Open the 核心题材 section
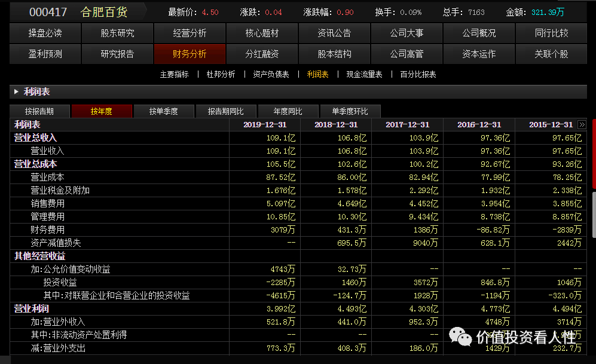The width and height of the screenshot is (596, 364). (262, 33)
